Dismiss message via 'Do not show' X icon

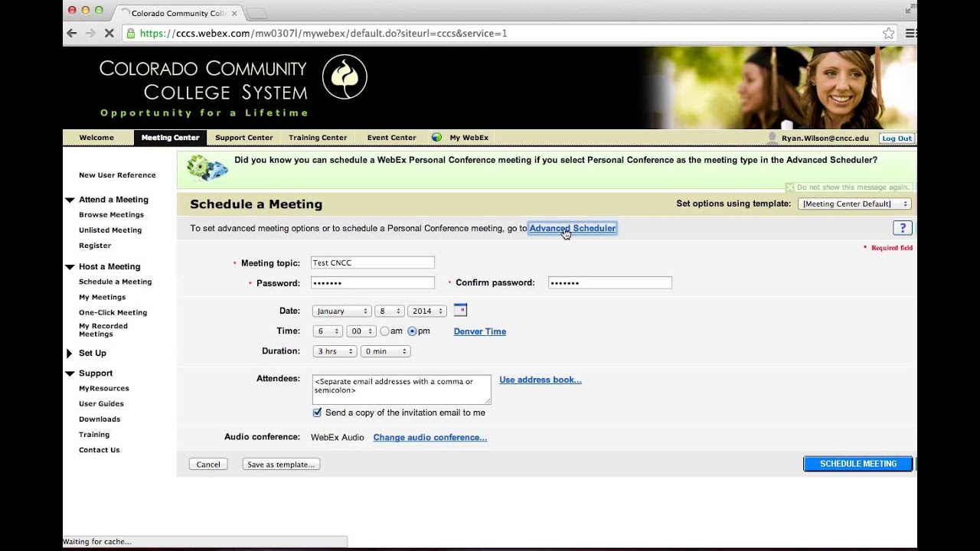[789, 187]
